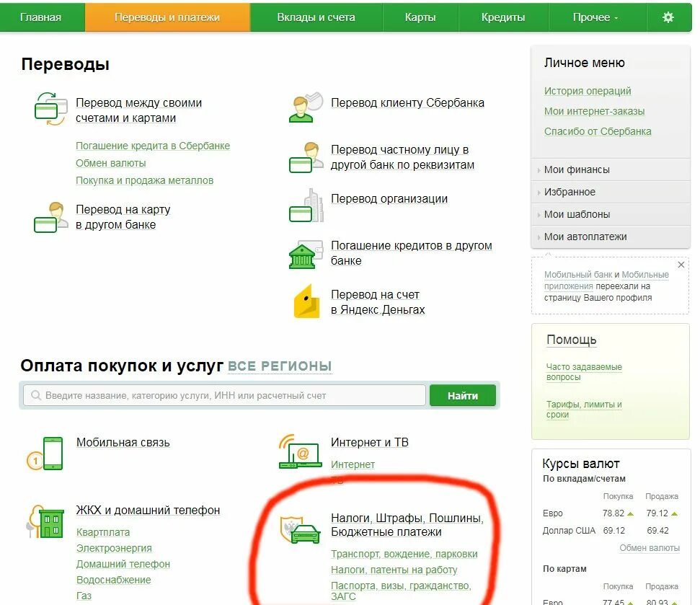Viewport: 700px width, 605px height.
Task: Select Газ link
Action: [84, 596]
